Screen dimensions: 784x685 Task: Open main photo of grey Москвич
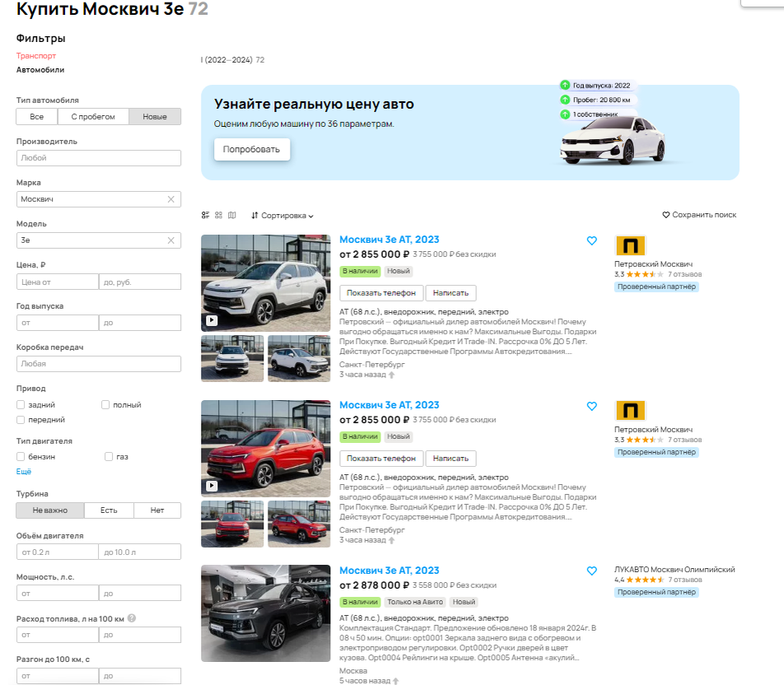[265, 613]
